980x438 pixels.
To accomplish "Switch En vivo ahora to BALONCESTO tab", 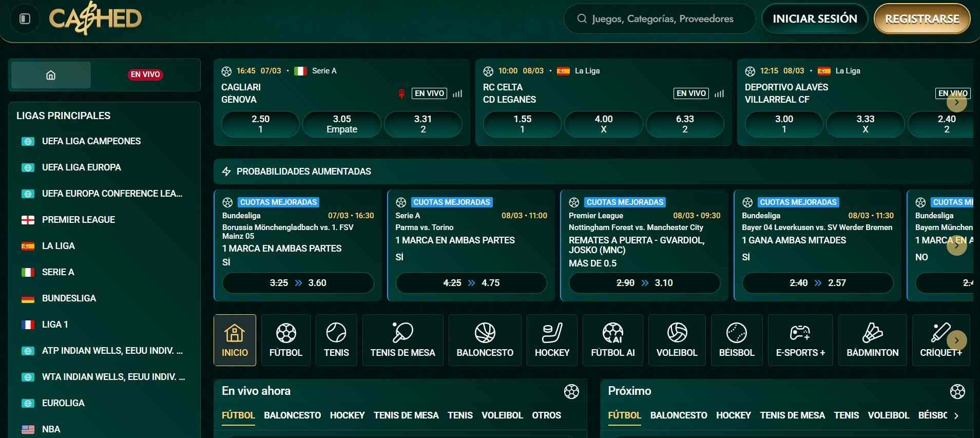I will (292, 415).
